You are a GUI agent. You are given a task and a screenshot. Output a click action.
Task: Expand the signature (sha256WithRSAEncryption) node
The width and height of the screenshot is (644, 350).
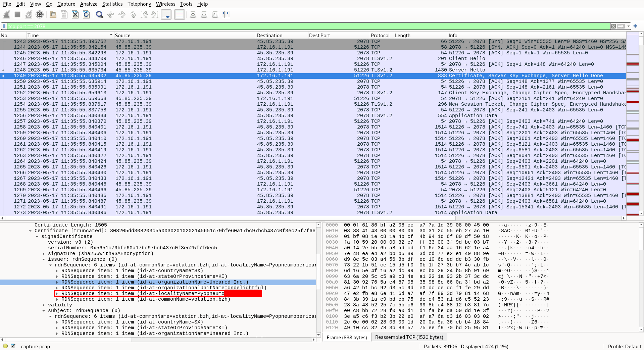click(x=44, y=254)
